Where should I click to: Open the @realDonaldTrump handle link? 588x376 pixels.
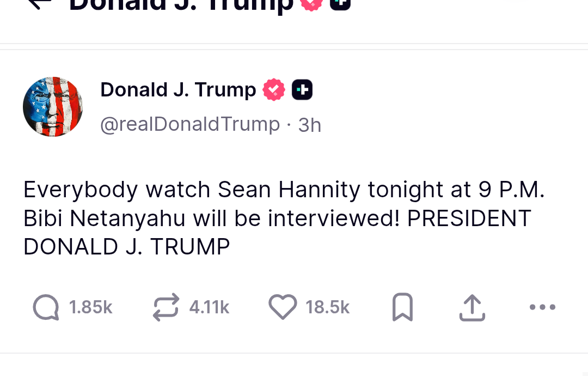coord(190,124)
